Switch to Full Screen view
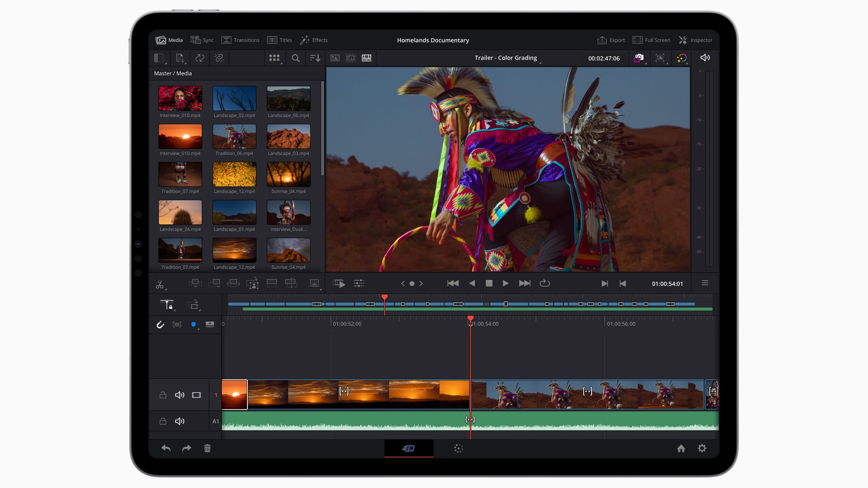The height and width of the screenshot is (488, 868). [x=651, y=40]
